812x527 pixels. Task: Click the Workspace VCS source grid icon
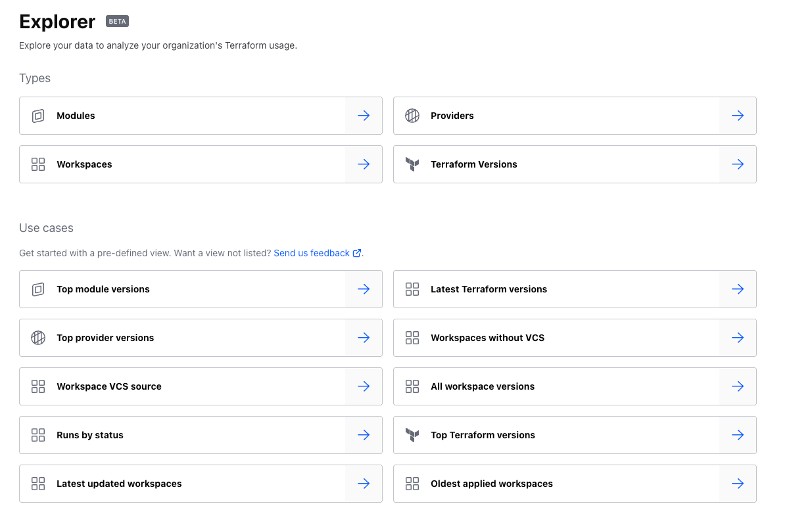tap(38, 386)
